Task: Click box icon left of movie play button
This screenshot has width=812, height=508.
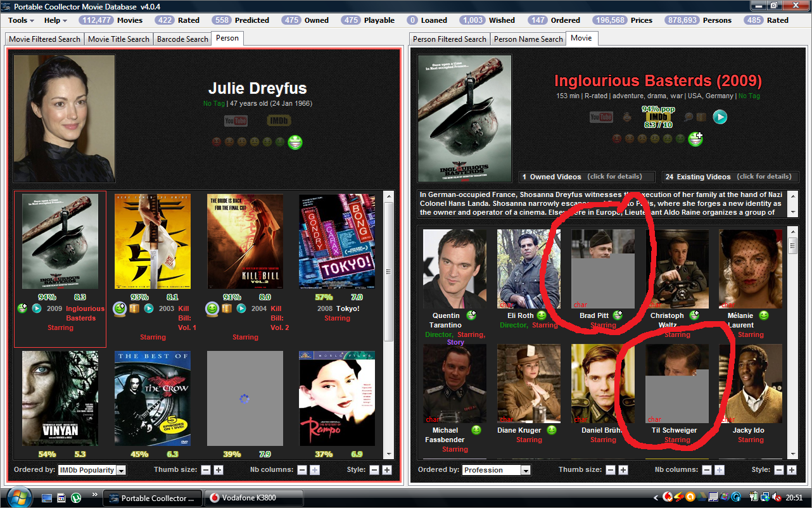Action: [701, 117]
